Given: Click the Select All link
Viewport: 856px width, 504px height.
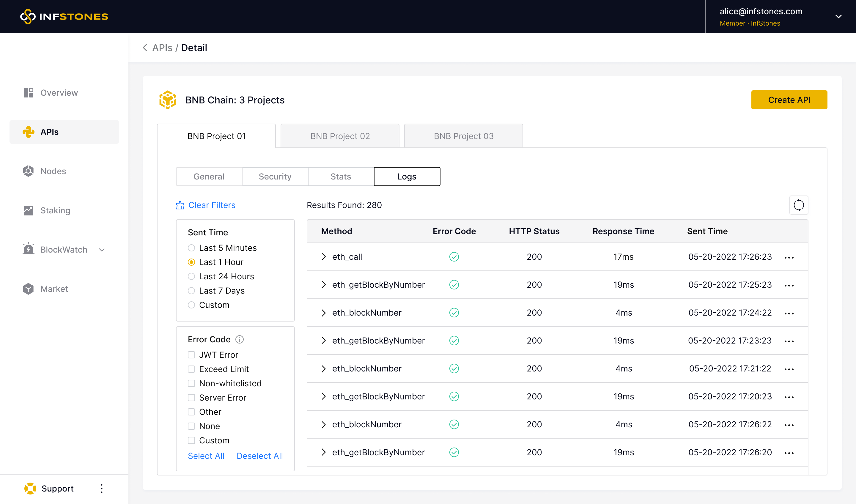Looking at the screenshot, I should 206,456.
